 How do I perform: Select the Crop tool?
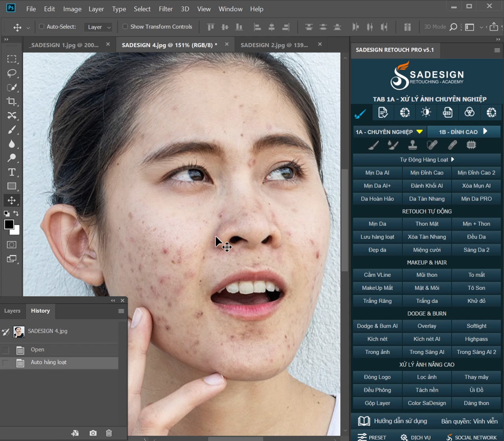click(x=12, y=102)
